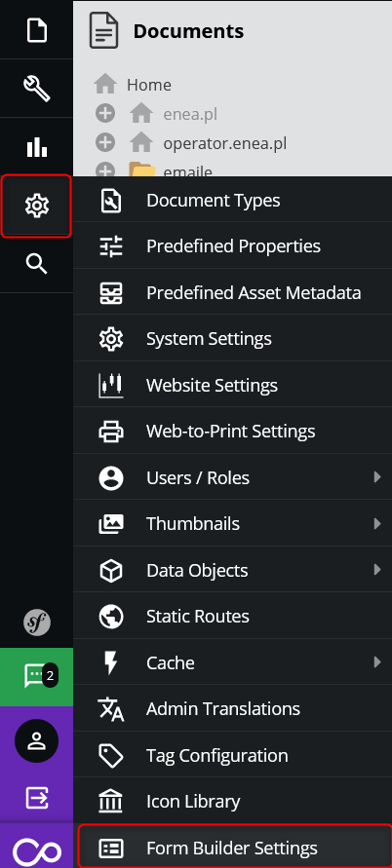
Task: Click the Settings gear in sidebar
Action: 37,206
